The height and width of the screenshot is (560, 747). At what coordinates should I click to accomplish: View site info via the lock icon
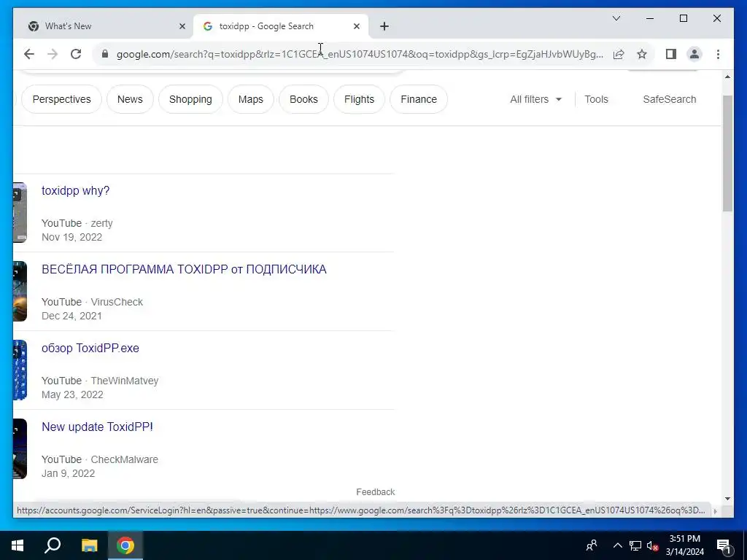(x=105, y=54)
